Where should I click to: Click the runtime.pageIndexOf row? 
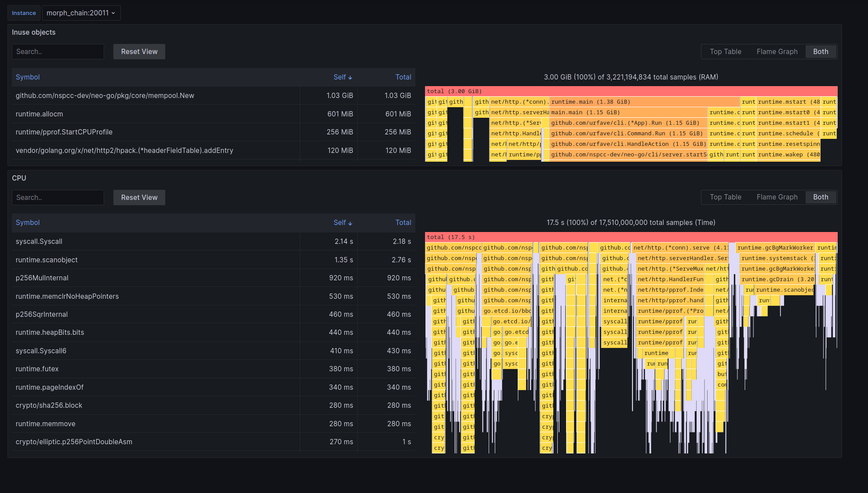coord(213,387)
